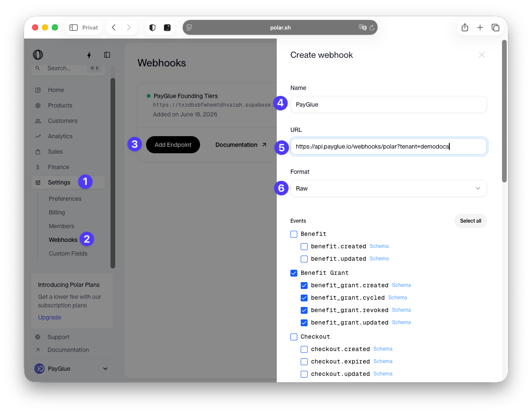Screen dimensions: 532x414
Task: Open Preferences under Settings
Action: pyautogui.click(x=65, y=199)
